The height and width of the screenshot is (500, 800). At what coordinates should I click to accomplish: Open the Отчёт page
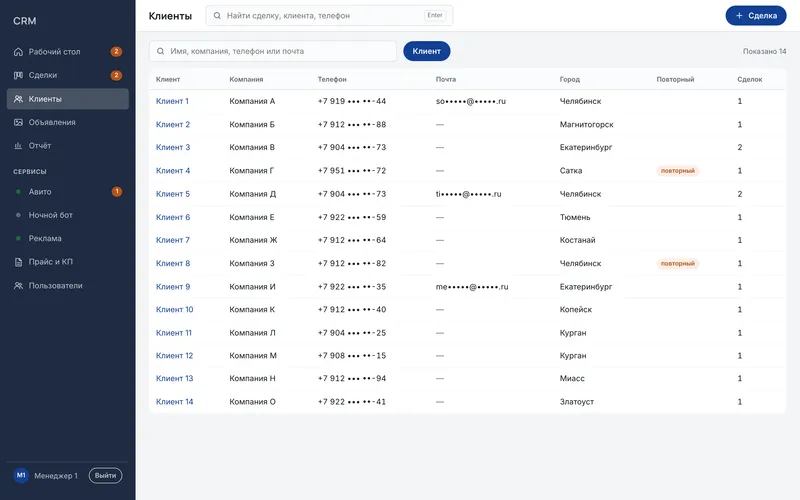[67, 146]
